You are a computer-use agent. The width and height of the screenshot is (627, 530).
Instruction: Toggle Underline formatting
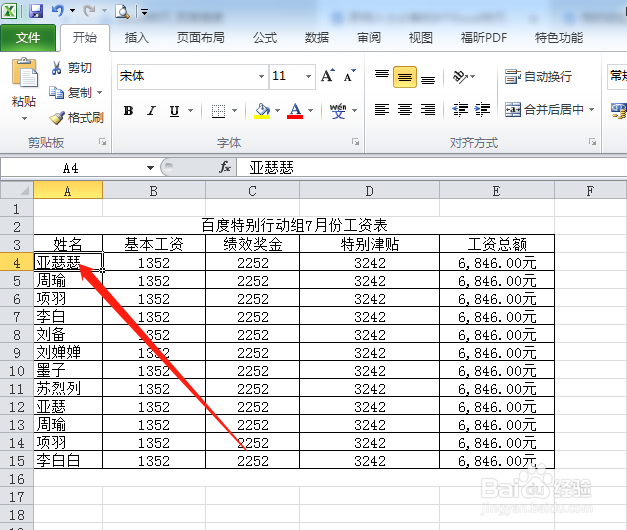point(174,111)
